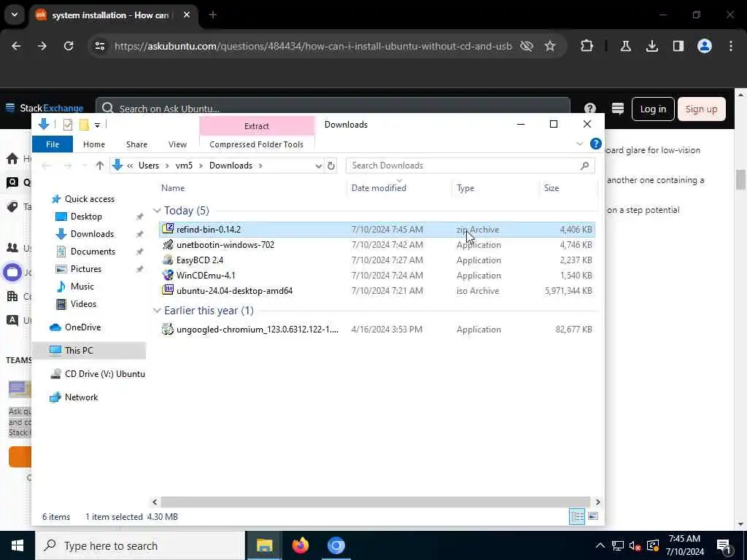Refresh the Downloads folder view

click(x=331, y=166)
